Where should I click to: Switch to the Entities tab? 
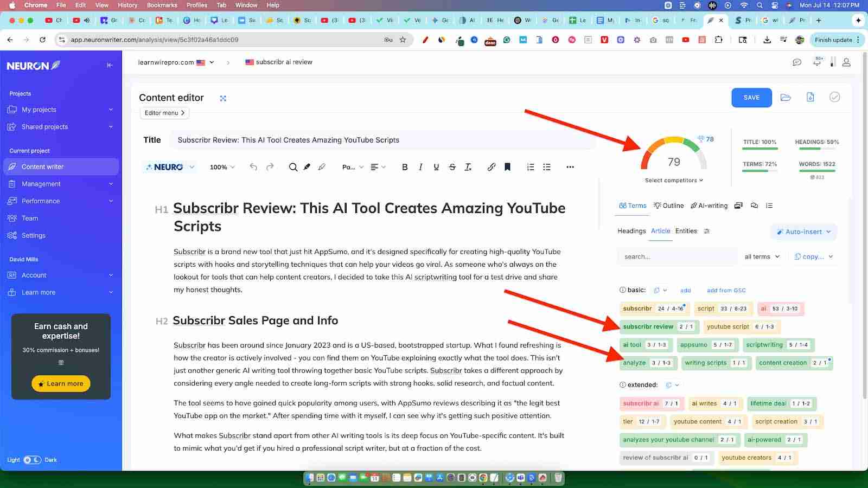(x=685, y=230)
